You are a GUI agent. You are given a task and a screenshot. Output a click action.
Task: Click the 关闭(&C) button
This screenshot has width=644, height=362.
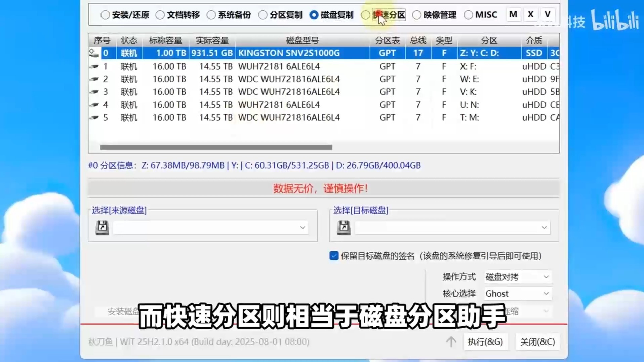tap(537, 342)
